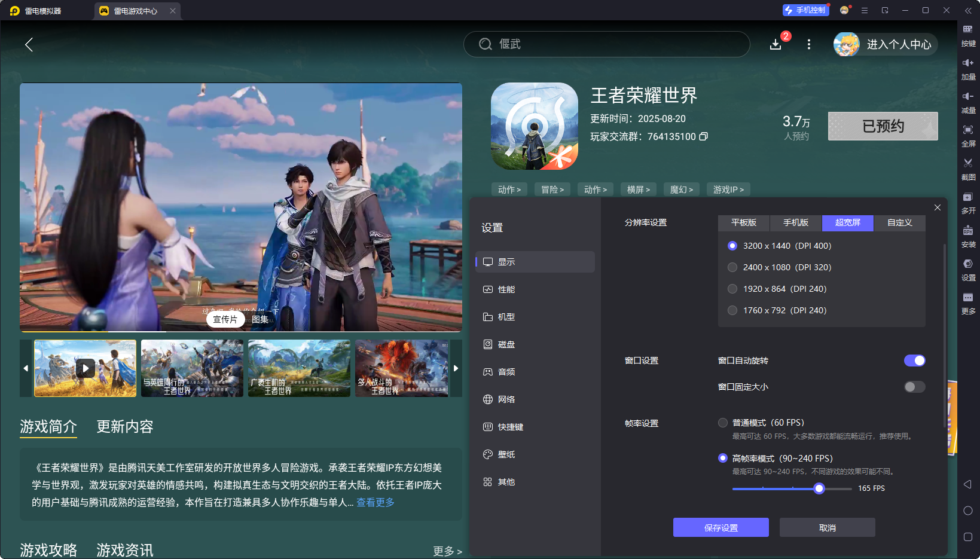Open 性能 settings section
Viewport: 980px width, 559px height.
pyautogui.click(x=535, y=289)
